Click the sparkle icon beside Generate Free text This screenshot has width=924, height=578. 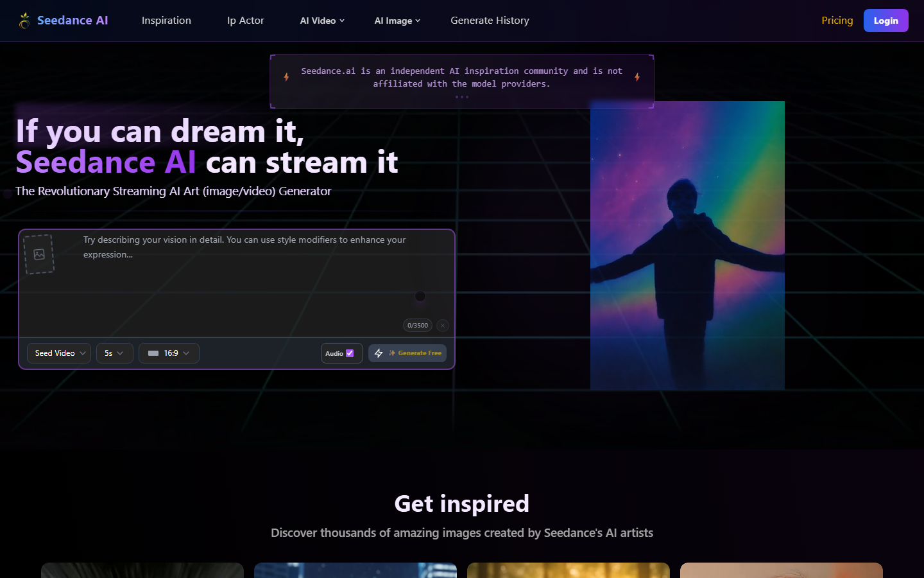tap(391, 353)
